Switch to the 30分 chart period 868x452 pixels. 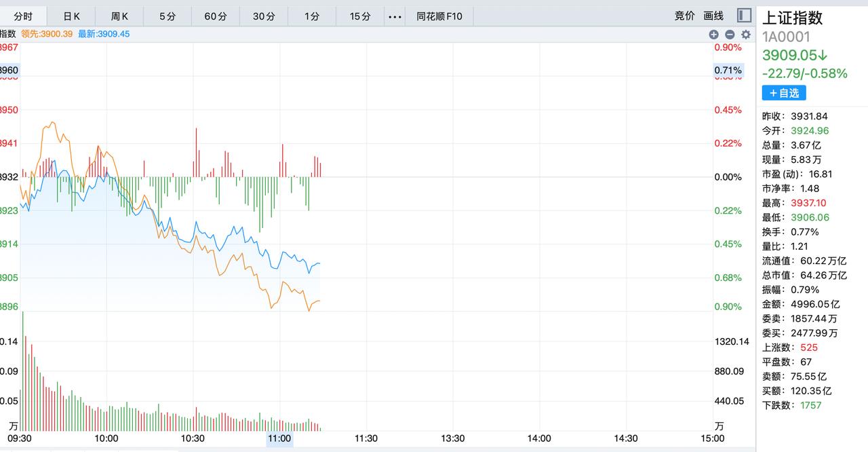pos(263,15)
